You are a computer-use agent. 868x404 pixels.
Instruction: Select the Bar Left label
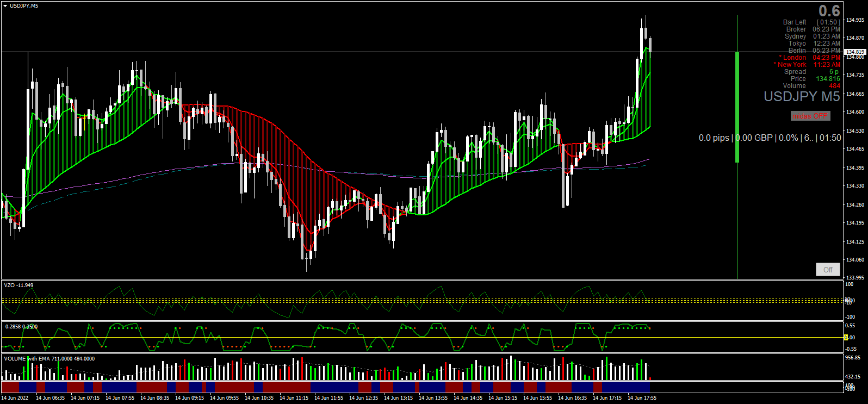click(x=795, y=22)
